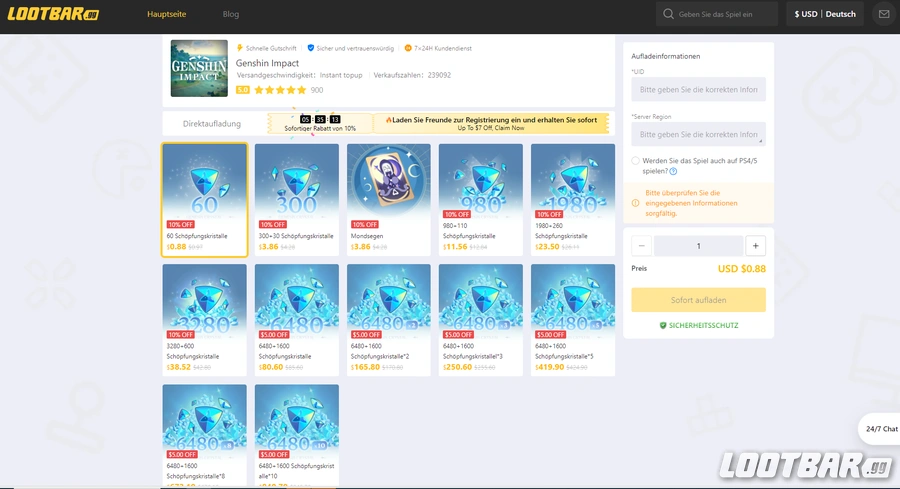This screenshot has height=489, width=900.
Task: Click the Genshin Impact game cover image
Action: 199,68
